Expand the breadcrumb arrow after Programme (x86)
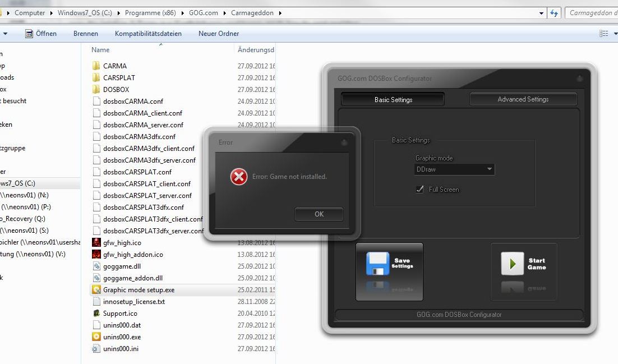Image resolution: width=618 pixels, height=364 pixels. pos(182,13)
